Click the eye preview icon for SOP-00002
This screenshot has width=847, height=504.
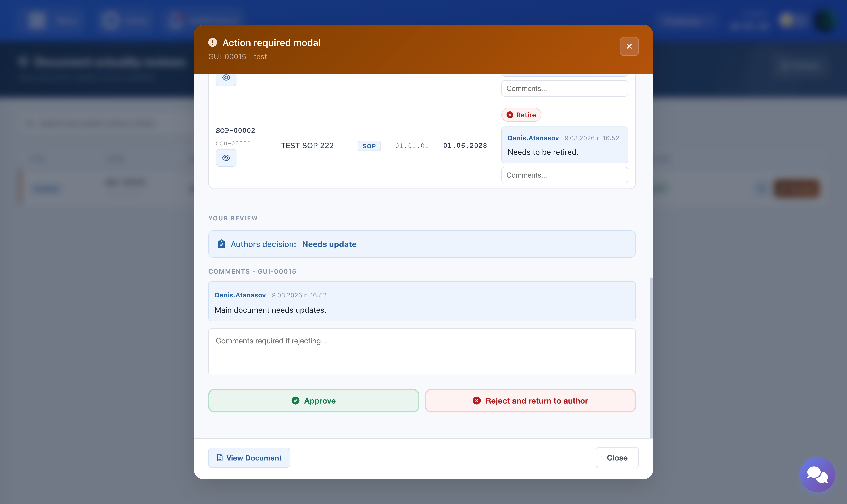tap(226, 158)
